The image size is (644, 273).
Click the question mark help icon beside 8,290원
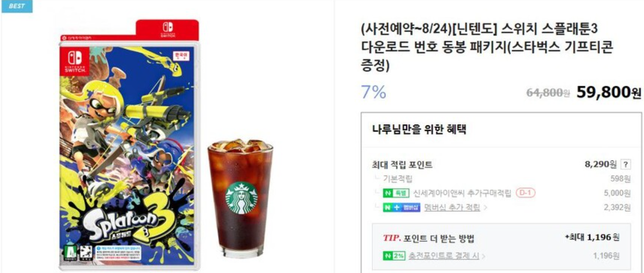(x=625, y=165)
